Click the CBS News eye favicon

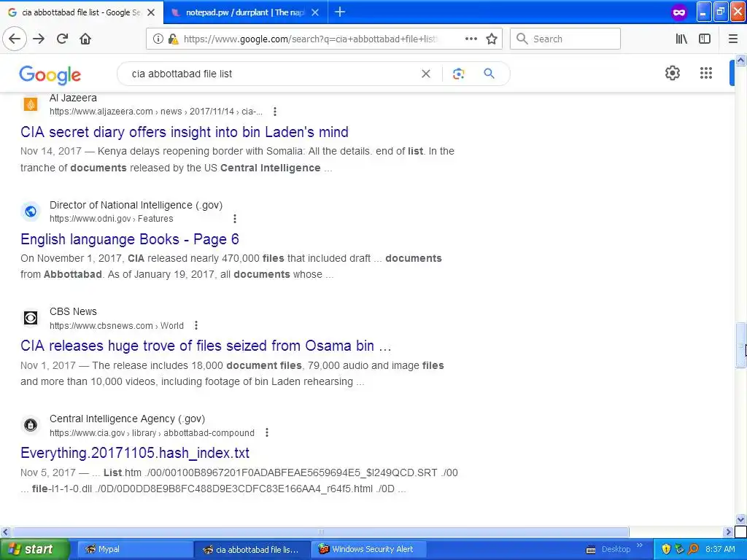pyautogui.click(x=31, y=318)
